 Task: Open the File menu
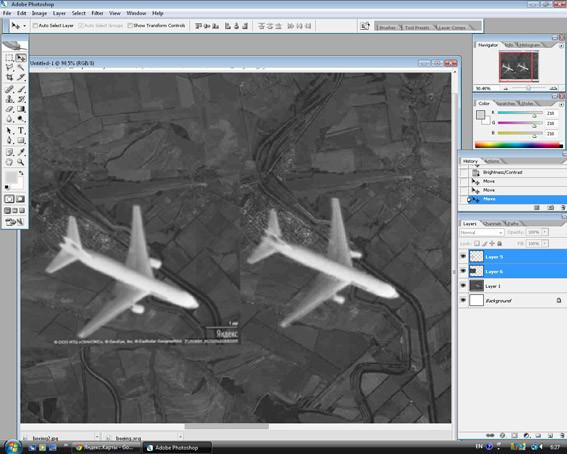(x=7, y=13)
